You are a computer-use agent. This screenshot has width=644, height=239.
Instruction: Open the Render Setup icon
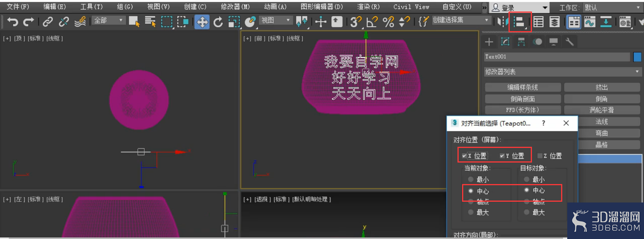625,22
